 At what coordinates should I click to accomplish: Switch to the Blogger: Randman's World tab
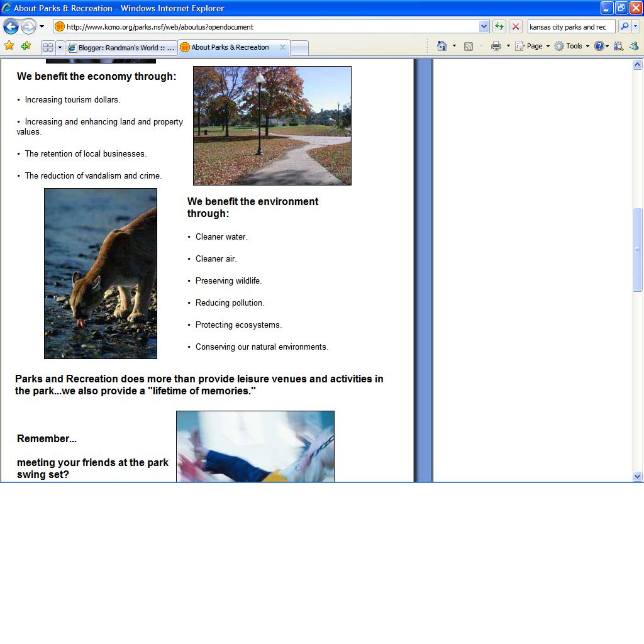point(121,48)
